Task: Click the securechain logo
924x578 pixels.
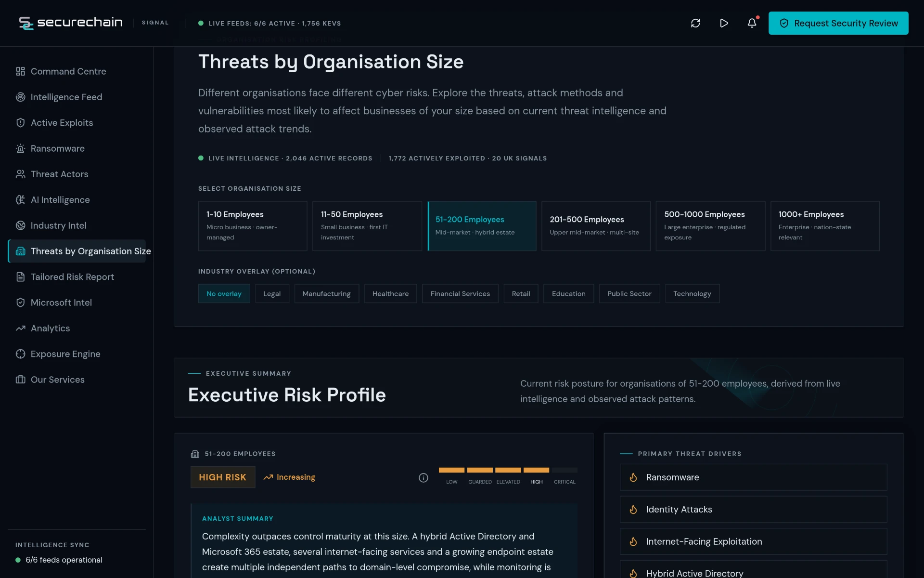Action: (71, 23)
